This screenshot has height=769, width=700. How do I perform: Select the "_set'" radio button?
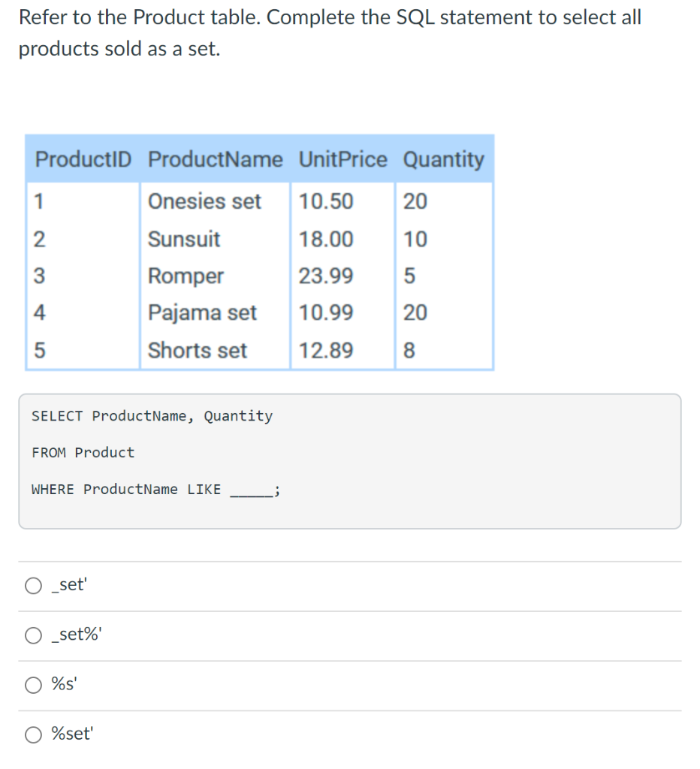[35, 587]
